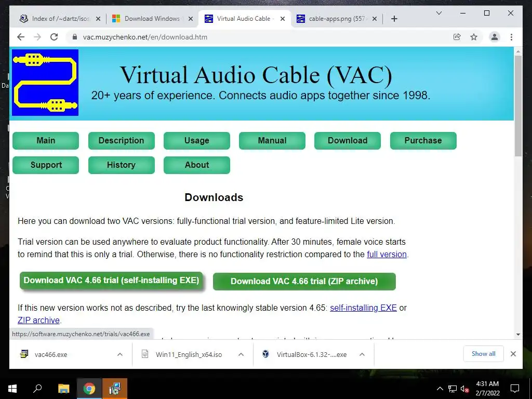532x399 pixels.
Task: Expand options for vac466.exe download
Action: (x=120, y=354)
